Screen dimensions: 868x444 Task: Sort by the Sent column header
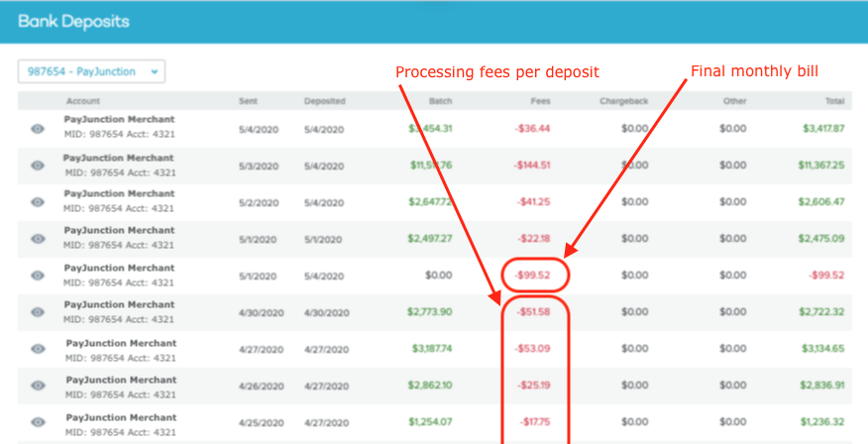248,101
